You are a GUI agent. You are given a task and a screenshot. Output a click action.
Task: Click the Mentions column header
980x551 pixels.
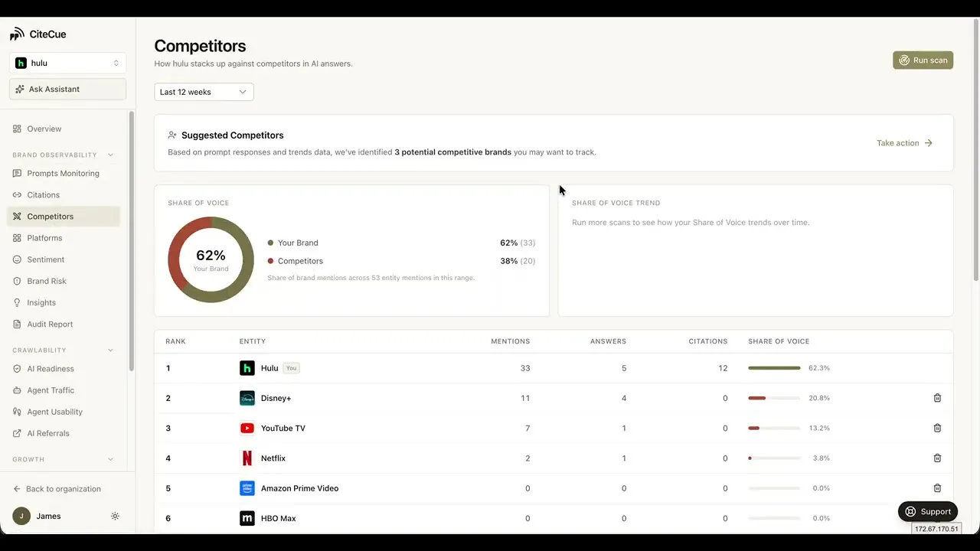(x=510, y=341)
